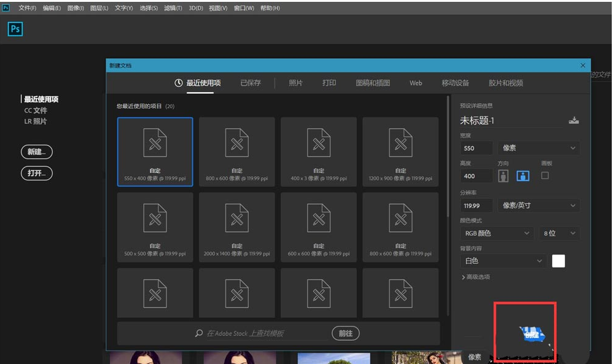Viewport: 613px width, 364px height.
Task: Select landscape orientation icon
Action: pos(523,176)
